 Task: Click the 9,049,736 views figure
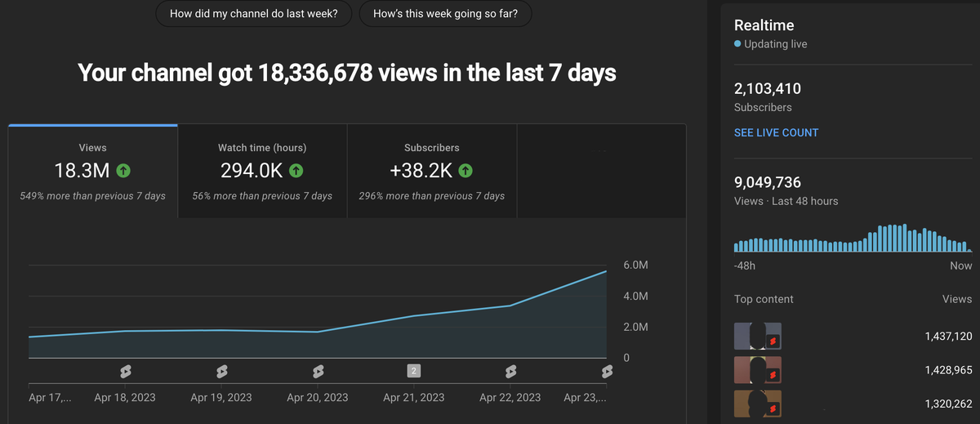click(x=768, y=182)
